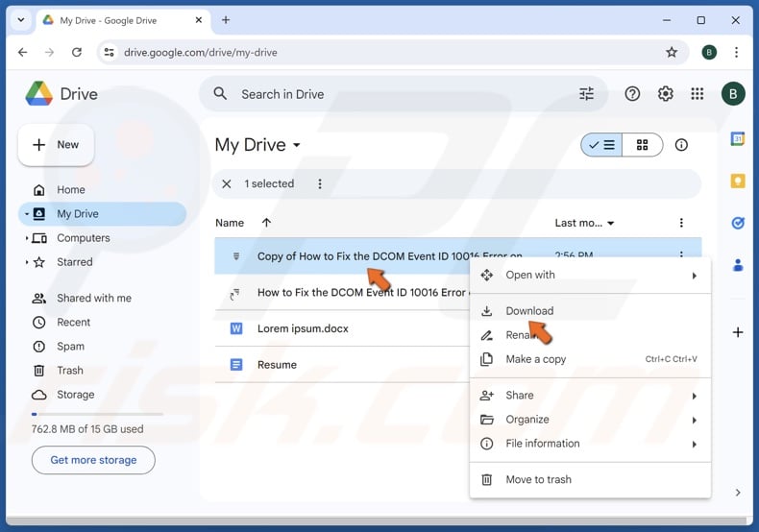
Task: Open the Help and support icon
Action: 632,94
